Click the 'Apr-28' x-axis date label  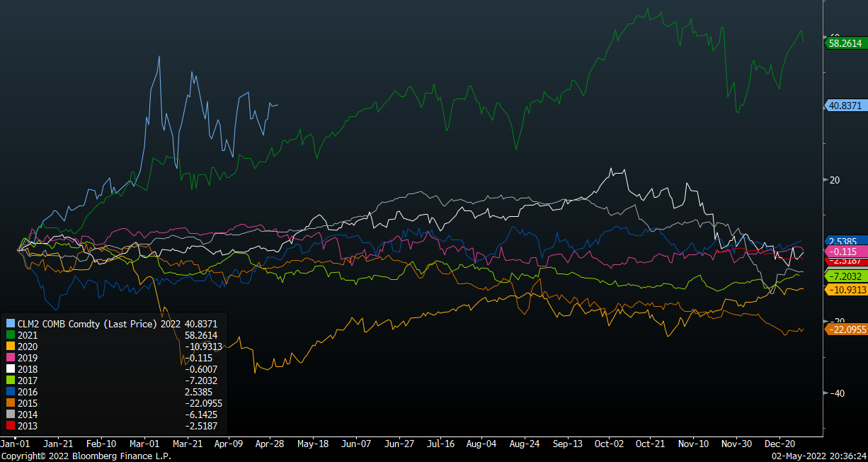tap(269, 444)
